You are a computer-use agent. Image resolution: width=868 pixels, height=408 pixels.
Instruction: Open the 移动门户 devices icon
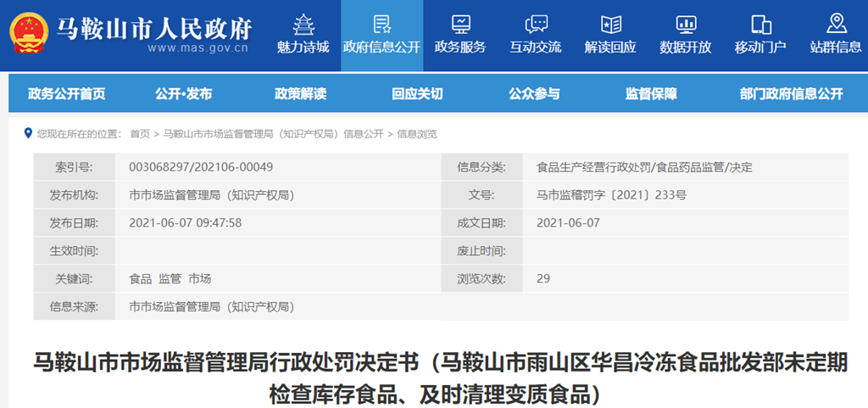[760, 23]
